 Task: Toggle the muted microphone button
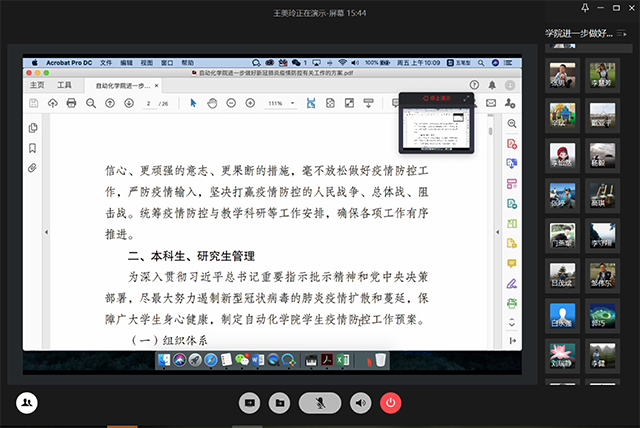[320, 402]
